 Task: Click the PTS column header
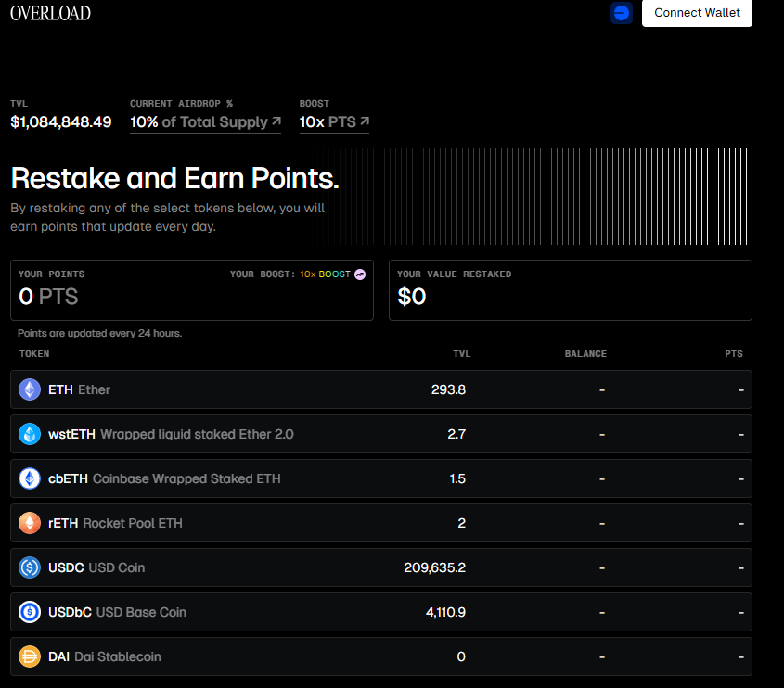(x=734, y=354)
